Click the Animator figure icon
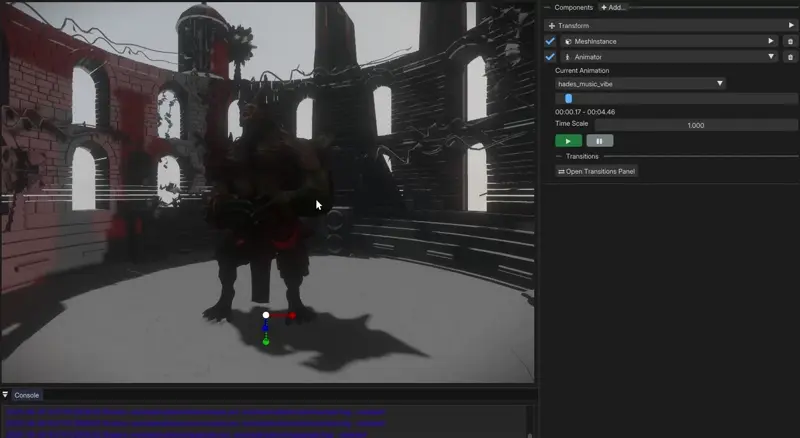Screen dimensions: 800x438 point(567,57)
